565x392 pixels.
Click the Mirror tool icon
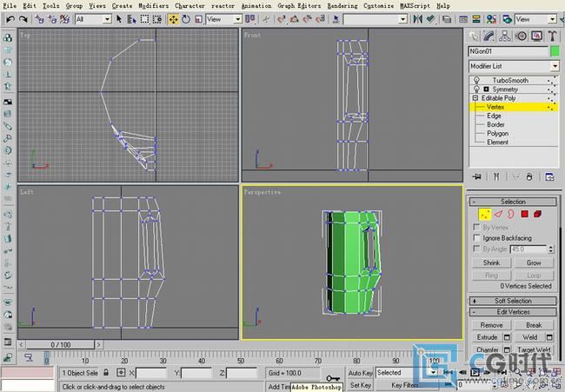[418, 19]
